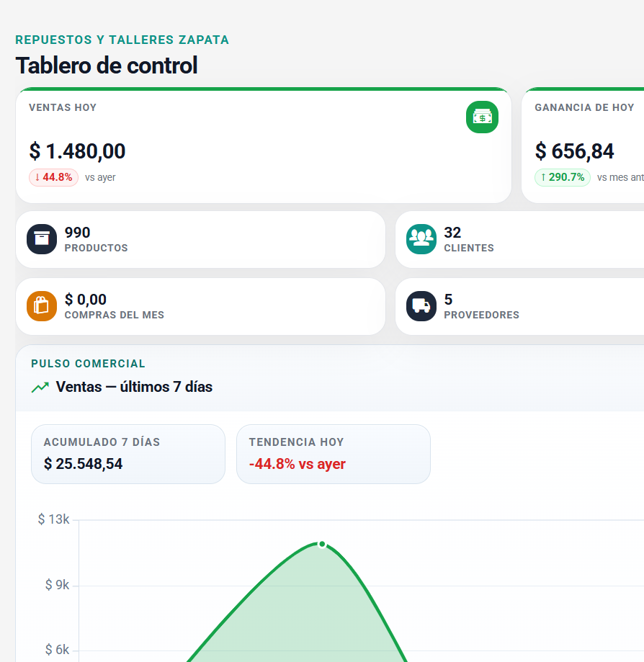Viewport: 644px width, 662px height.
Task: Click the Pulso Comercial section label
Action: pyautogui.click(x=89, y=364)
